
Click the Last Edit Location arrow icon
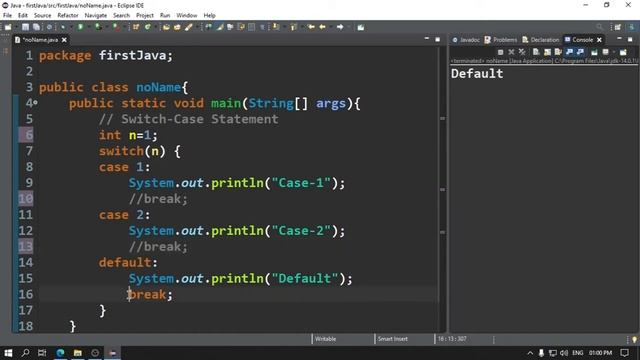tap(311, 27)
